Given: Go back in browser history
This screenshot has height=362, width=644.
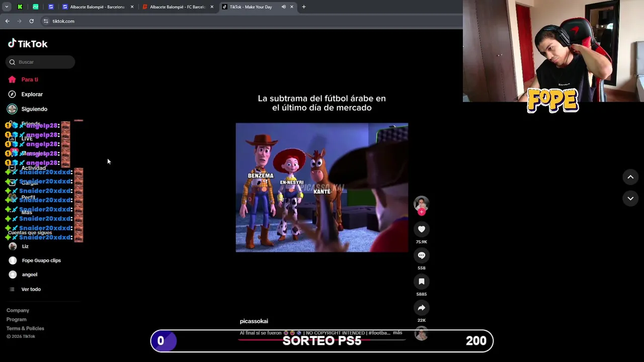Looking at the screenshot, I should 8,21.
